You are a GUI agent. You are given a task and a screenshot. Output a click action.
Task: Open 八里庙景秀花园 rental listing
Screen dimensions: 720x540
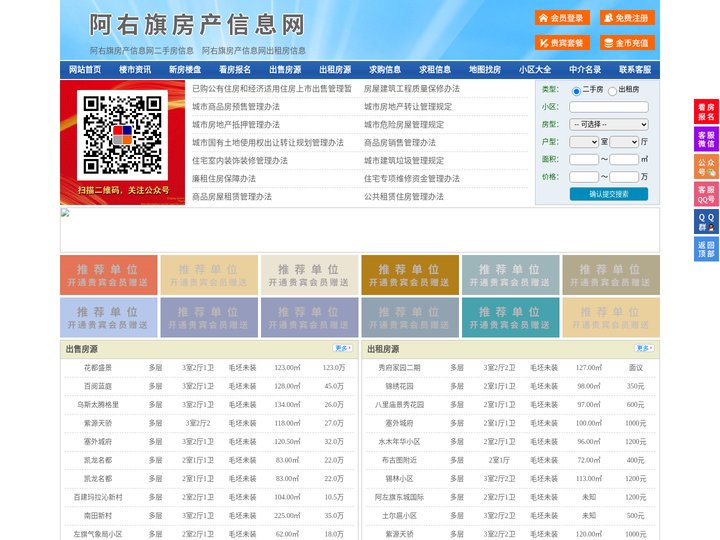coord(399,405)
